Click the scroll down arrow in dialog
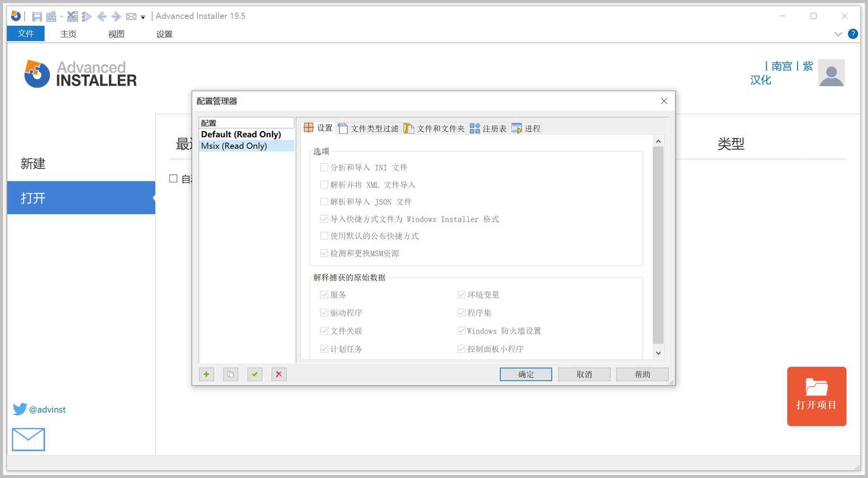The image size is (868, 478). [658, 353]
